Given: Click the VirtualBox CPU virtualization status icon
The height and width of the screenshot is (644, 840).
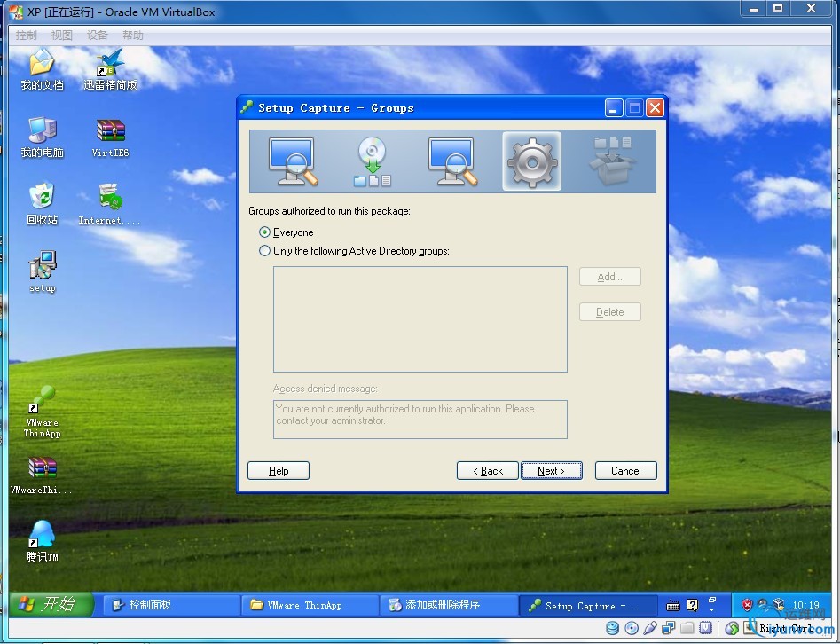Looking at the screenshot, I should [705, 628].
